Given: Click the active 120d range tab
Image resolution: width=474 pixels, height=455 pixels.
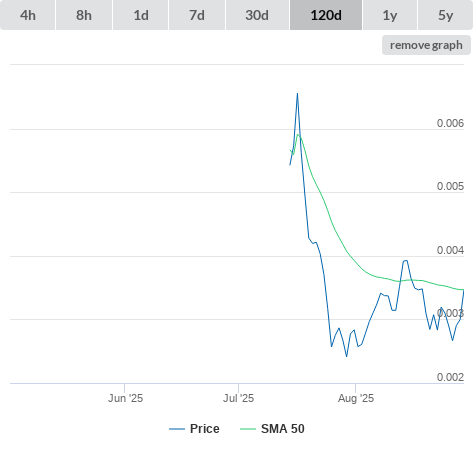Looking at the screenshot, I should 326,15.
